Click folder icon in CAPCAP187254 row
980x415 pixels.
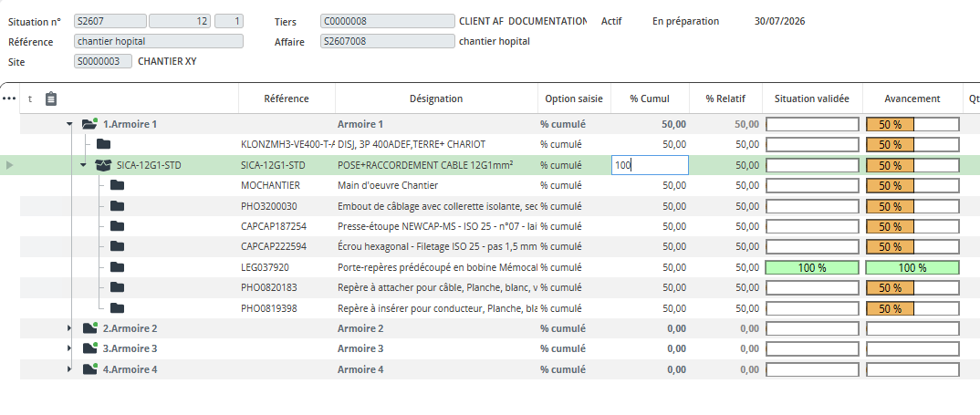point(118,226)
